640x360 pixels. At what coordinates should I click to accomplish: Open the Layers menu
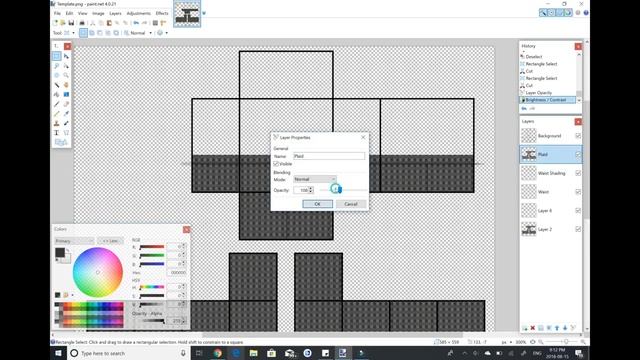pyautogui.click(x=115, y=13)
